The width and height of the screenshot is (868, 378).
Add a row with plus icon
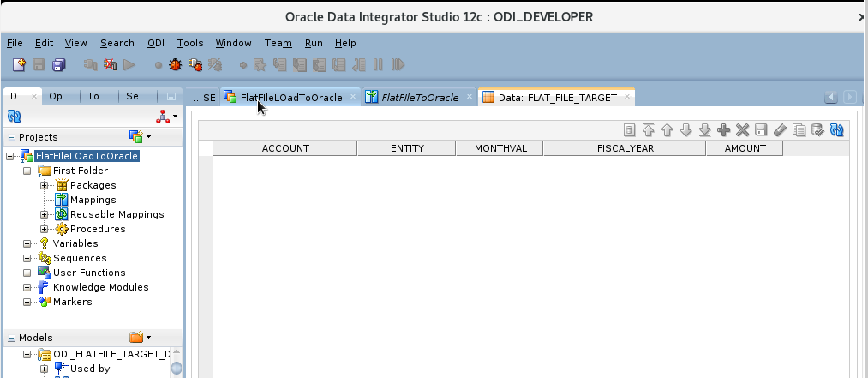tap(723, 130)
